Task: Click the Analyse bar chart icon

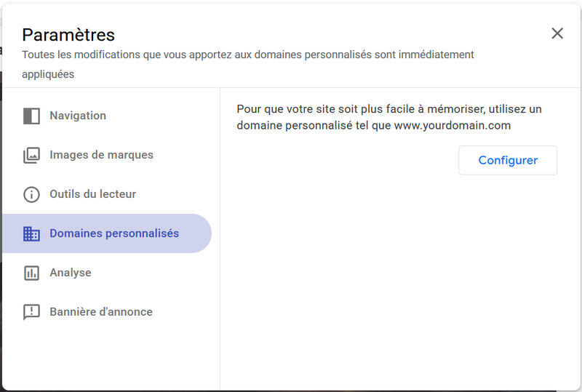Action: coord(31,273)
